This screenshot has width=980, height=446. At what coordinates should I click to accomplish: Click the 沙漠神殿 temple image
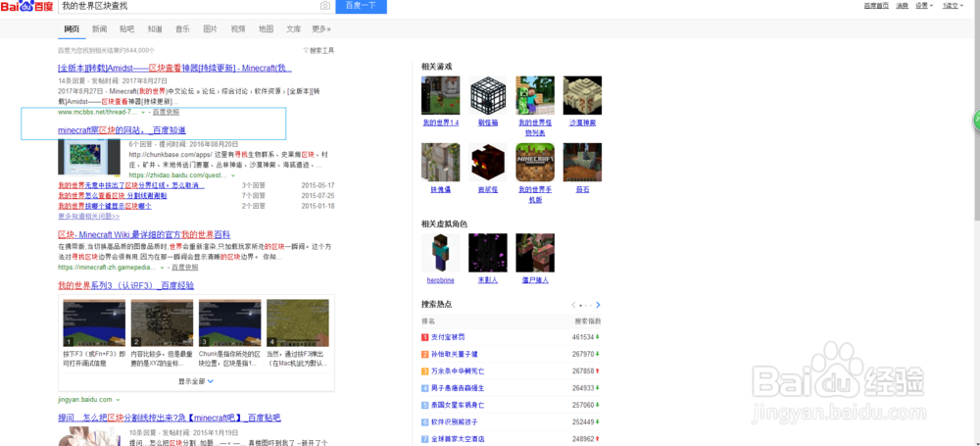pyautogui.click(x=582, y=95)
